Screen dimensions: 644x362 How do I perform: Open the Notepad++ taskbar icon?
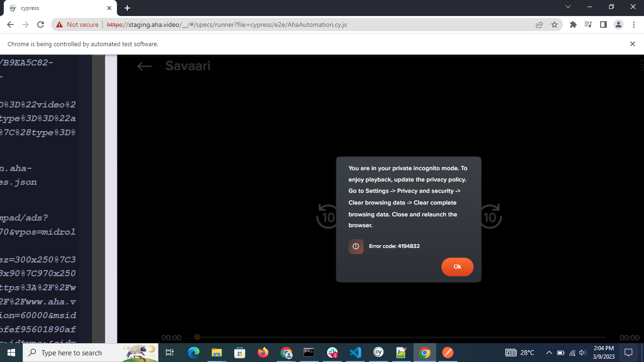[x=401, y=353]
